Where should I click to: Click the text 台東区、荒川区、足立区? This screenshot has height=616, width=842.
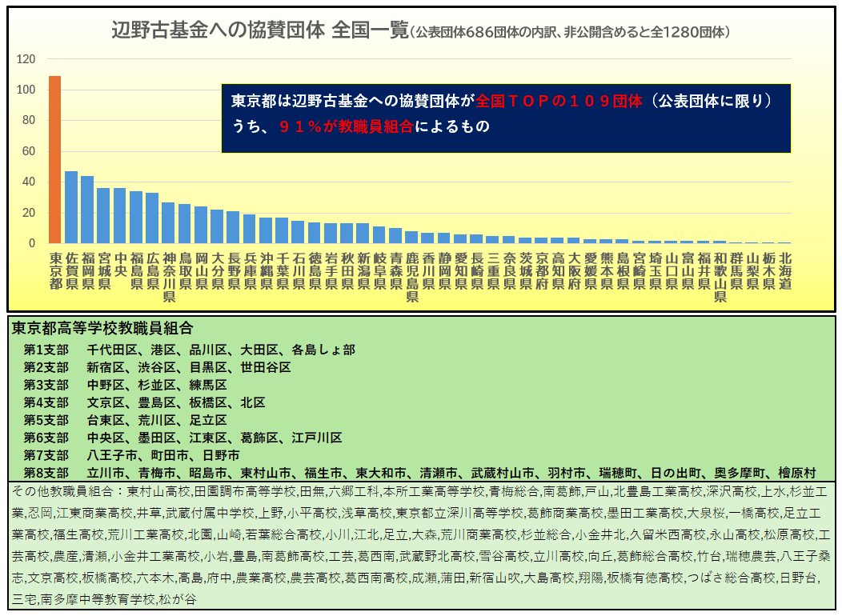[x=157, y=420]
